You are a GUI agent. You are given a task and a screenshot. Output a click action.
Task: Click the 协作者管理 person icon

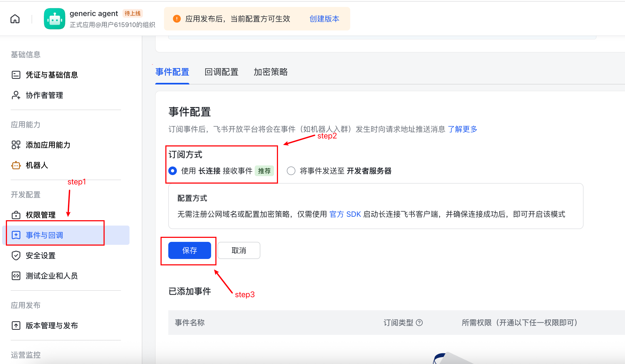click(16, 95)
